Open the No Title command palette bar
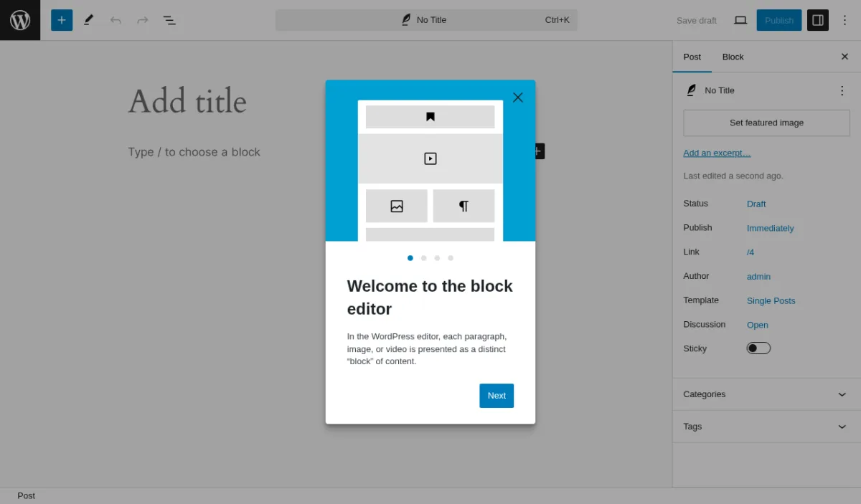Image resolution: width=861 pixels, height=504 pixels. click(426, 20)
